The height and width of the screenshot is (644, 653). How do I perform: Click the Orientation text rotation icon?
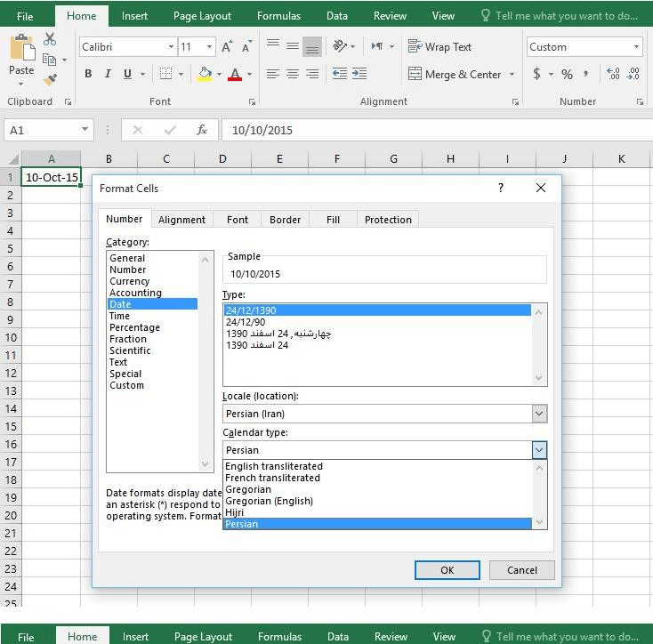[x=340, y=45]
